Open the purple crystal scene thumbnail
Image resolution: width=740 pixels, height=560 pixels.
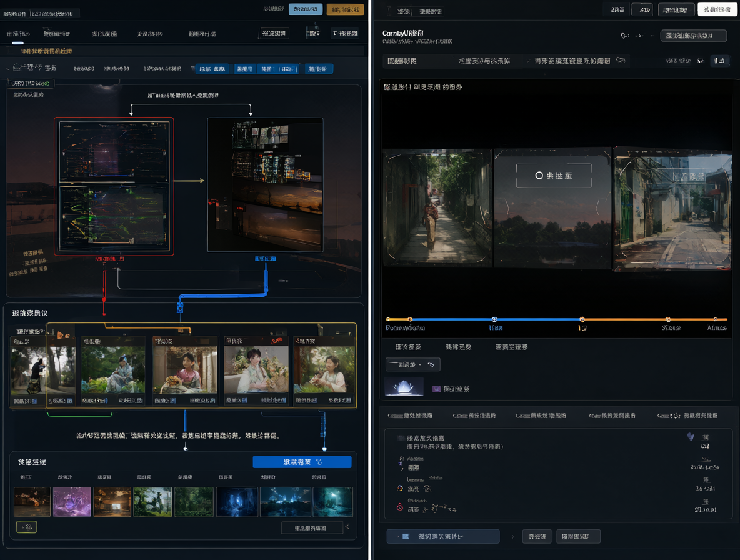click(x=72, y=501)
